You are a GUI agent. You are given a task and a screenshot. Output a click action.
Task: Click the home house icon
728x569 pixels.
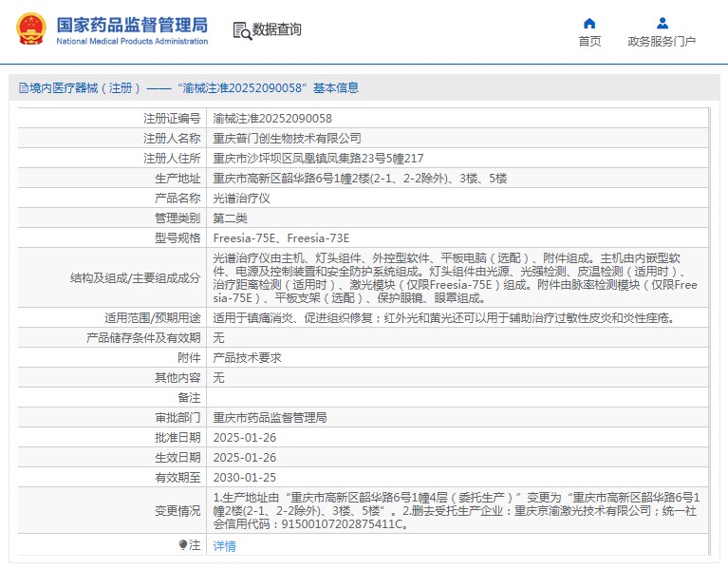pos(589,23)
